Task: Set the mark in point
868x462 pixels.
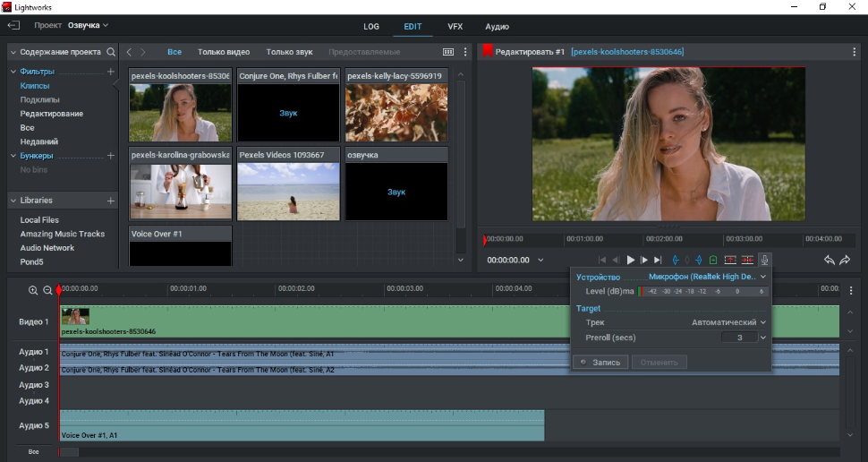Action: (x=676, y=260)
